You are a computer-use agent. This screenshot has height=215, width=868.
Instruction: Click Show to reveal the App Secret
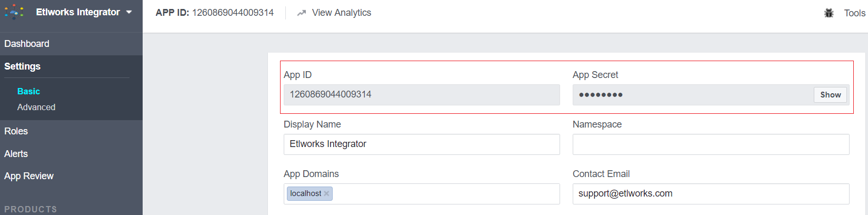click(x=830, y=95)
